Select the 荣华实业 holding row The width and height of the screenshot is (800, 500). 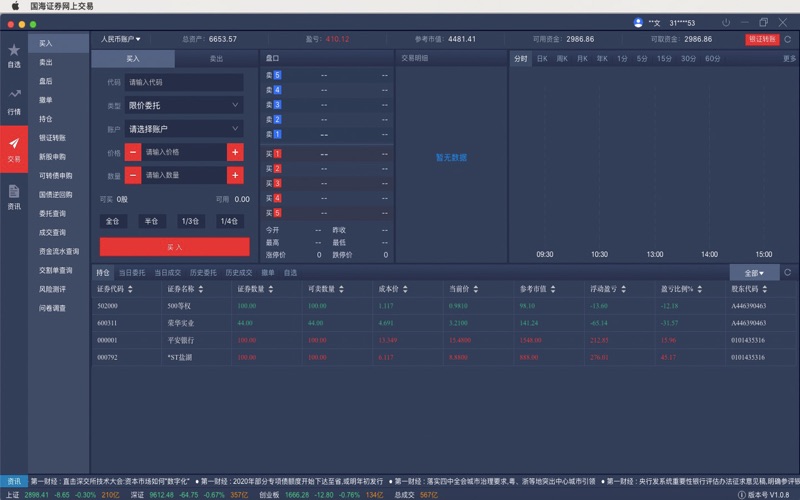[445, 323]
